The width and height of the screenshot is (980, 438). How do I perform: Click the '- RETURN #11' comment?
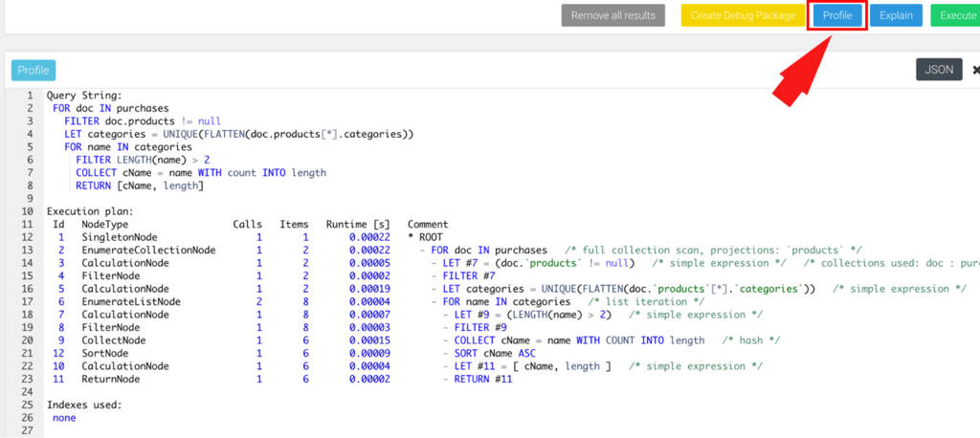click(x=479, y=380)
